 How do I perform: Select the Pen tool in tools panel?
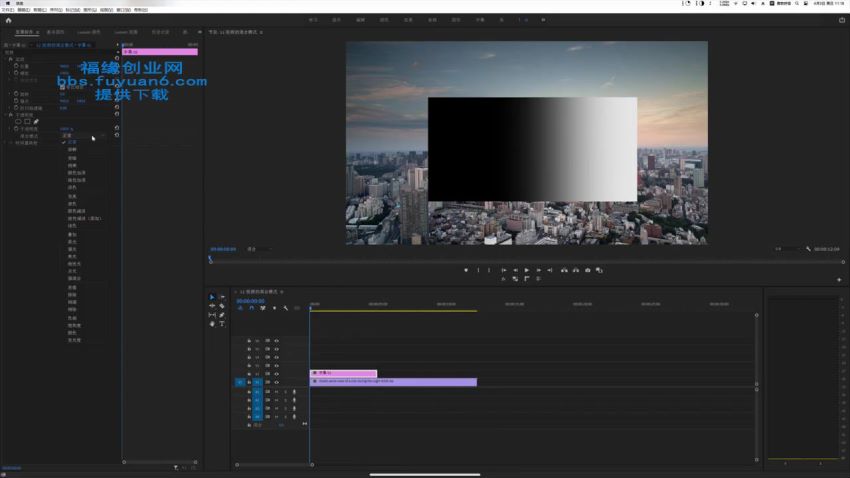coord(222,315)
